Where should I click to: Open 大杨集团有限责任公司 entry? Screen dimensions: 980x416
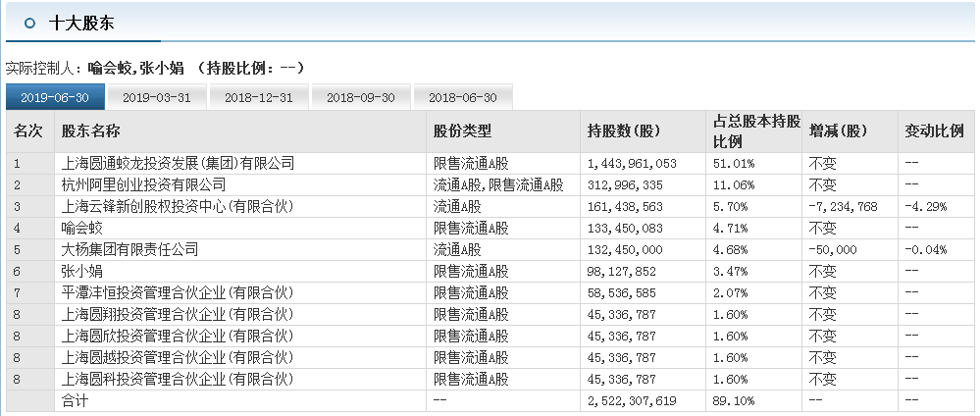tap(129, 249)
